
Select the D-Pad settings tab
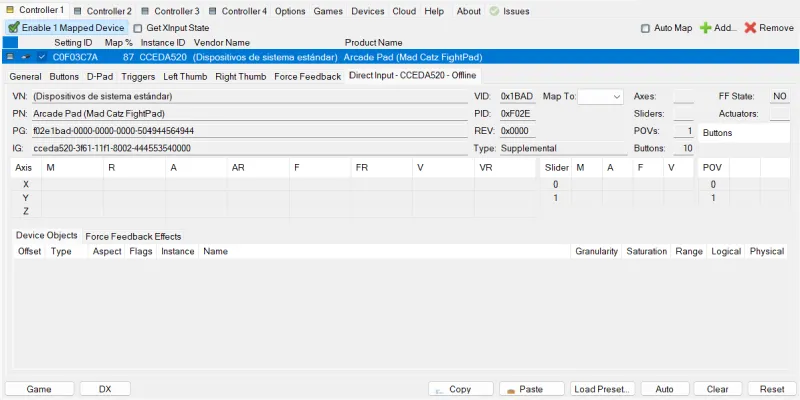[99, 77]
